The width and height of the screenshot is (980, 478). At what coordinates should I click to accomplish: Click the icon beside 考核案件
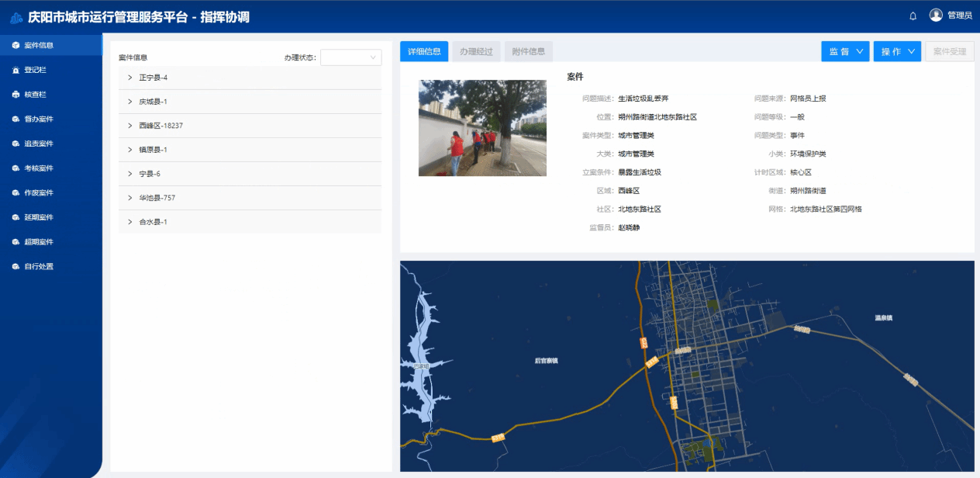(16, 168)
